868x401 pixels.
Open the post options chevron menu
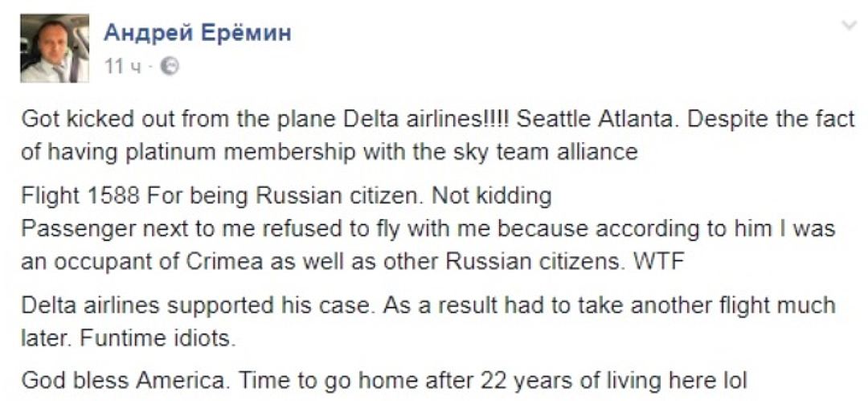pyautogui.click(x=849, y=25)
